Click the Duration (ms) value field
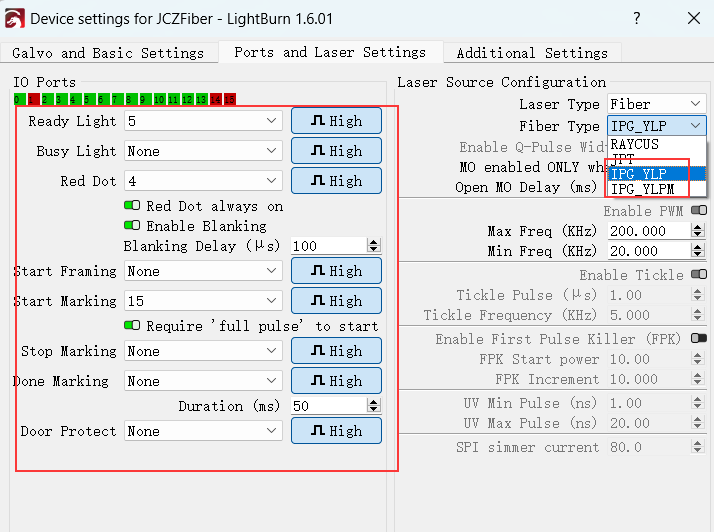The height and width of the screenshot is (532, 714). (329, 406)
